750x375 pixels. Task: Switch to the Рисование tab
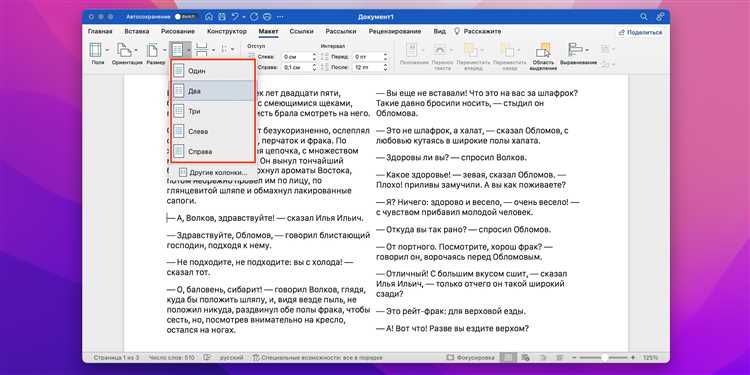coord(177,32)
